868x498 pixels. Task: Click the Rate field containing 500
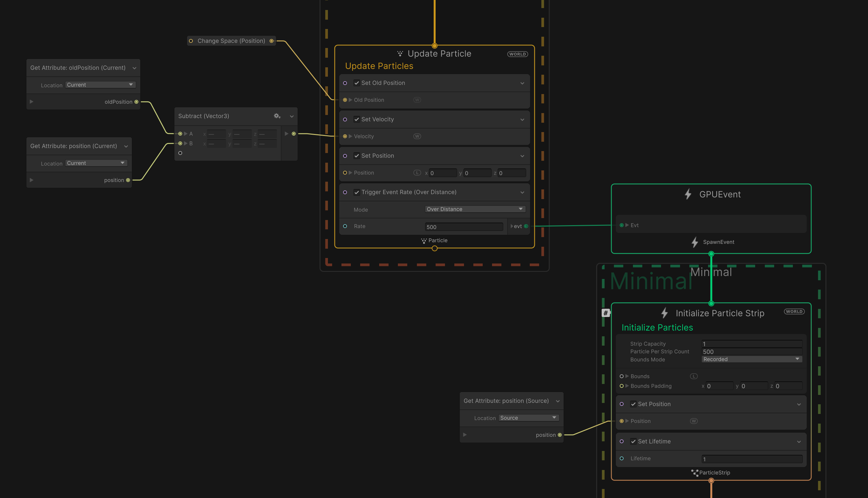463,227
